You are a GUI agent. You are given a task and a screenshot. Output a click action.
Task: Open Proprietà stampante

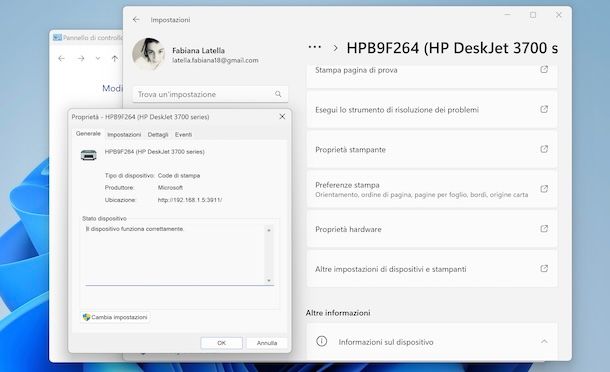click(x=432, y=149)
